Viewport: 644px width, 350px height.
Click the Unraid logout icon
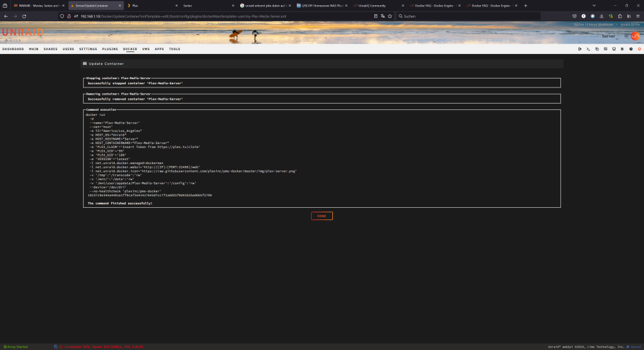coord(580,49)
